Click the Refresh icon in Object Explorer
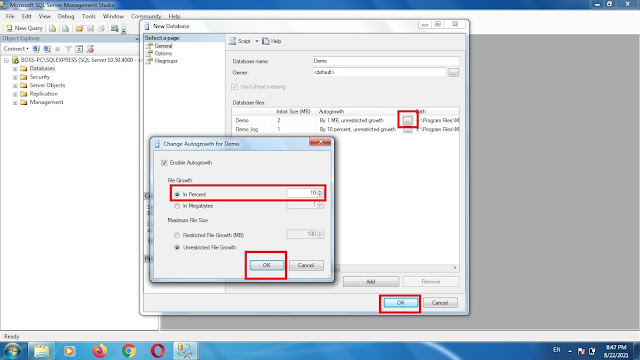 tap(79, 49)
